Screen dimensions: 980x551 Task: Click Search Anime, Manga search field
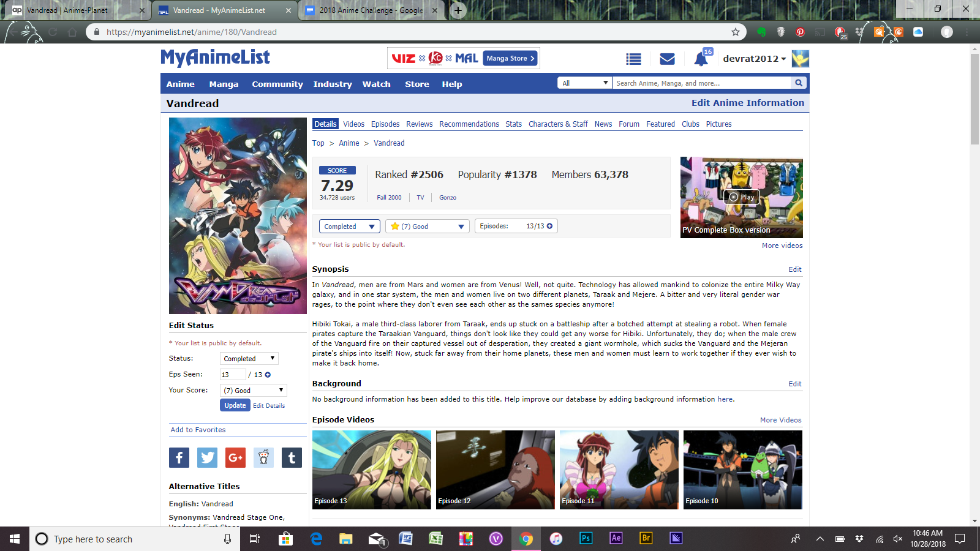tap(702, 83)
